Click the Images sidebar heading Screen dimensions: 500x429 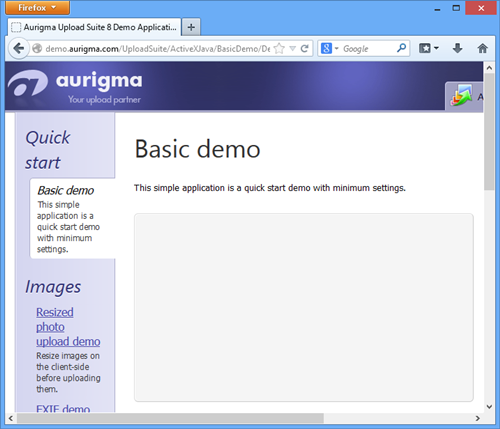tap(53, 287)
